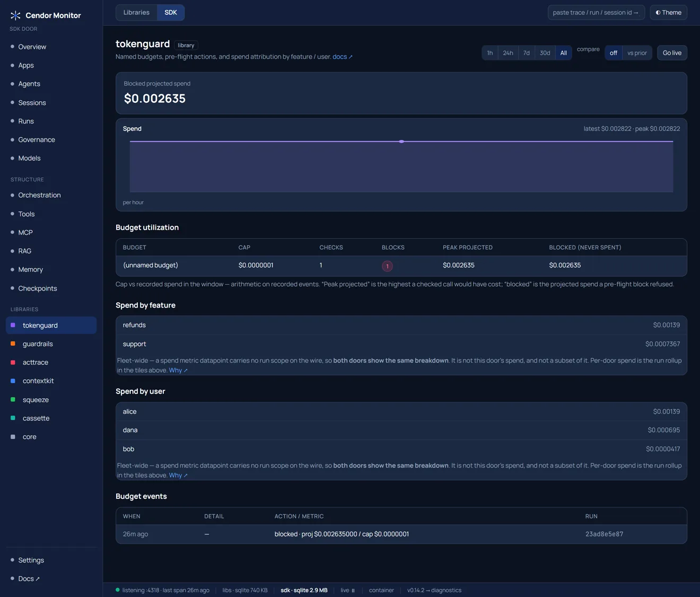The image size is (700, 597).
Task: Set time range to 30d
Action: (x=545, y=52)
